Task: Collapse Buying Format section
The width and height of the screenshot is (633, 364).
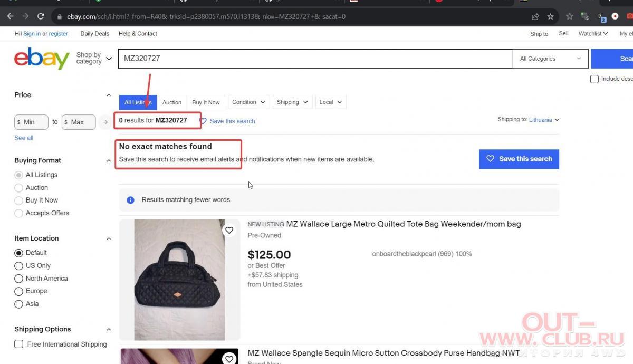Action: coord(109,161)
